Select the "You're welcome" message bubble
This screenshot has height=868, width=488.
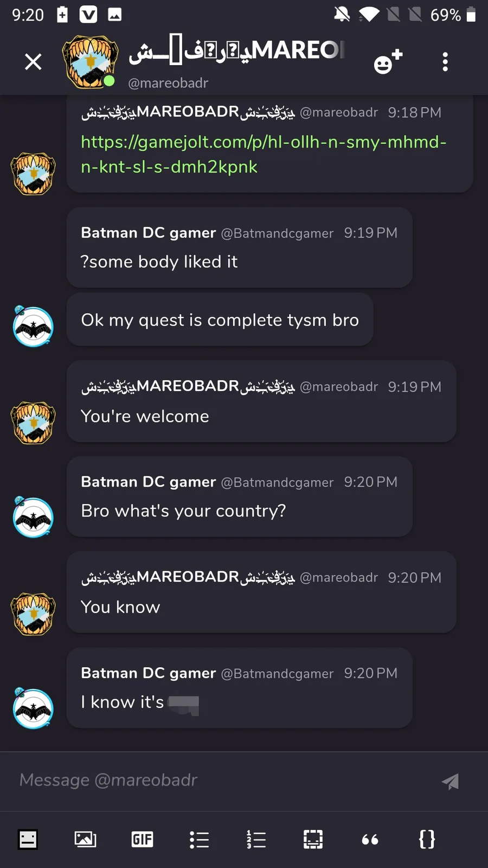(261, 401)
